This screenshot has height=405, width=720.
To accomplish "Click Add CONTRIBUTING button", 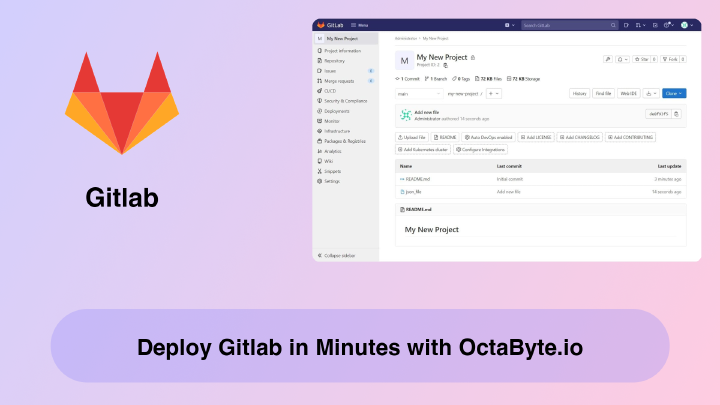I will click(x=630, y=137).
